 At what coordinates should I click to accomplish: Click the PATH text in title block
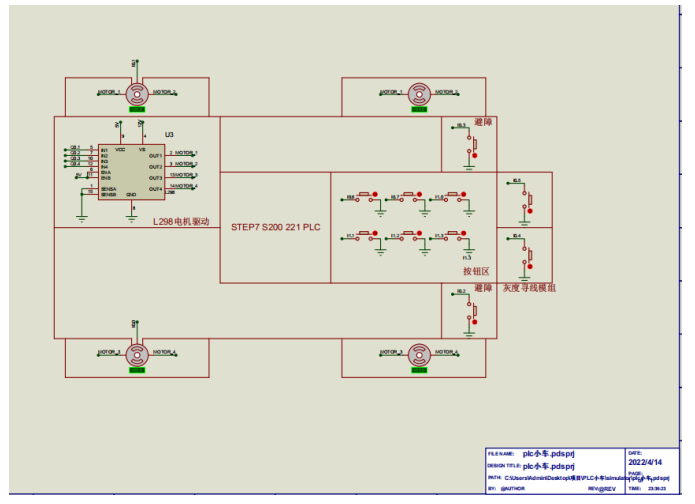[587, 478]
